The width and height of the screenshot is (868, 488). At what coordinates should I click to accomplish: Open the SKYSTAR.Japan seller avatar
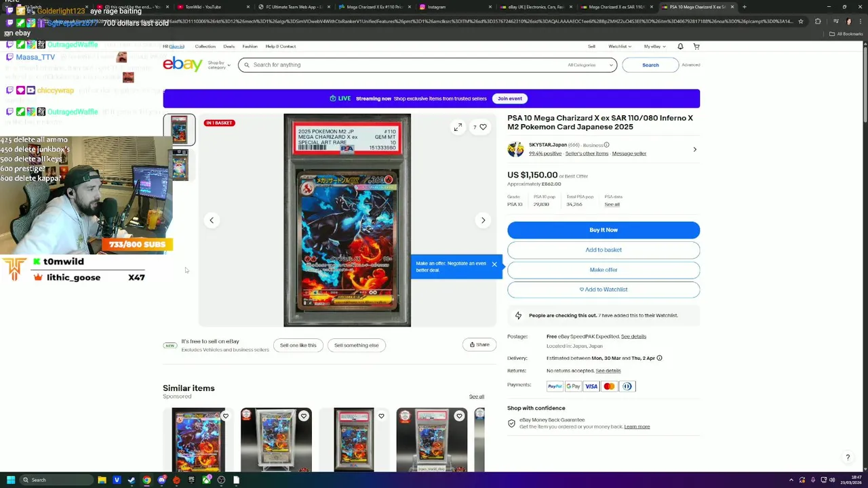(515, 149)
